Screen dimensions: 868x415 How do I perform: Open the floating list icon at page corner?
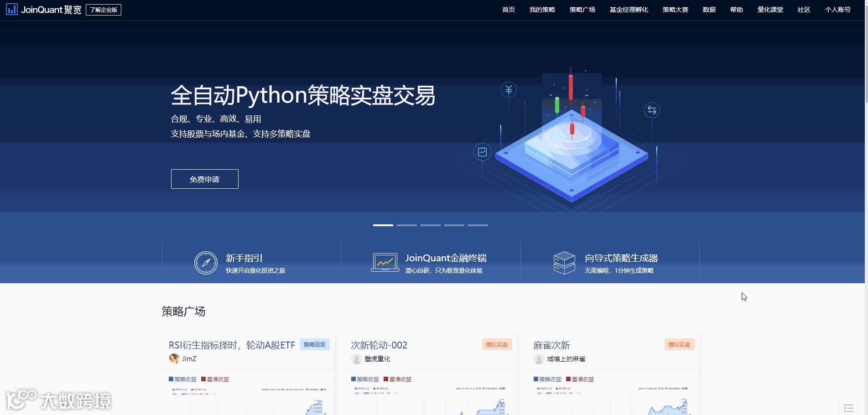849,408
